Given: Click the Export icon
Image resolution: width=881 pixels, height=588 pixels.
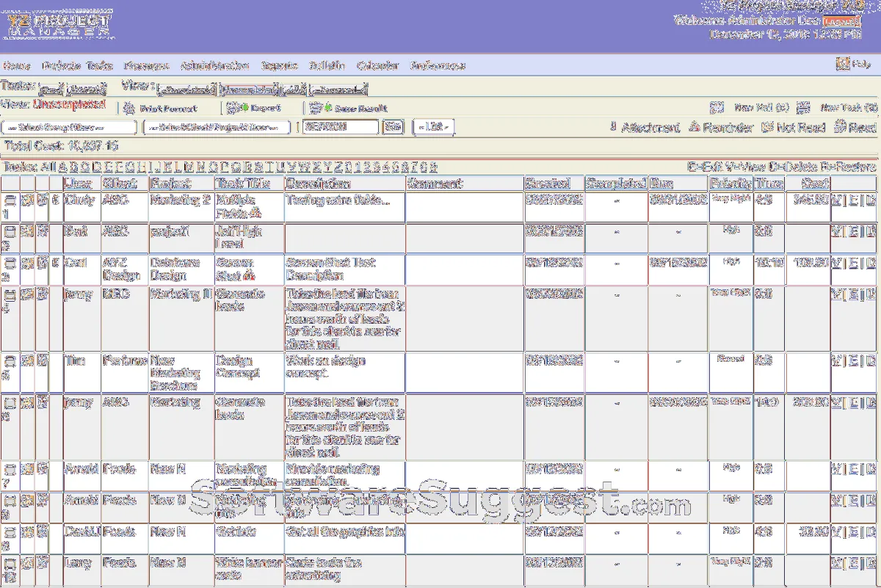Looking at the screenshot, I should (x=236, y=108).
